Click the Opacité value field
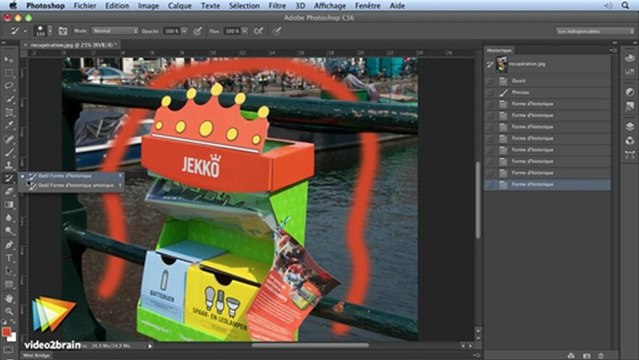639x360 pixels. tap(172, 31)
